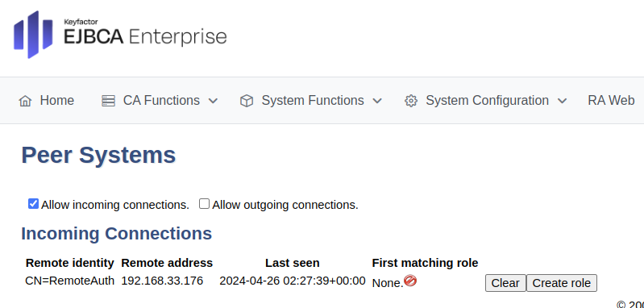Click the System Configuration gear icon
644x308 pixels.
point(411,101)
